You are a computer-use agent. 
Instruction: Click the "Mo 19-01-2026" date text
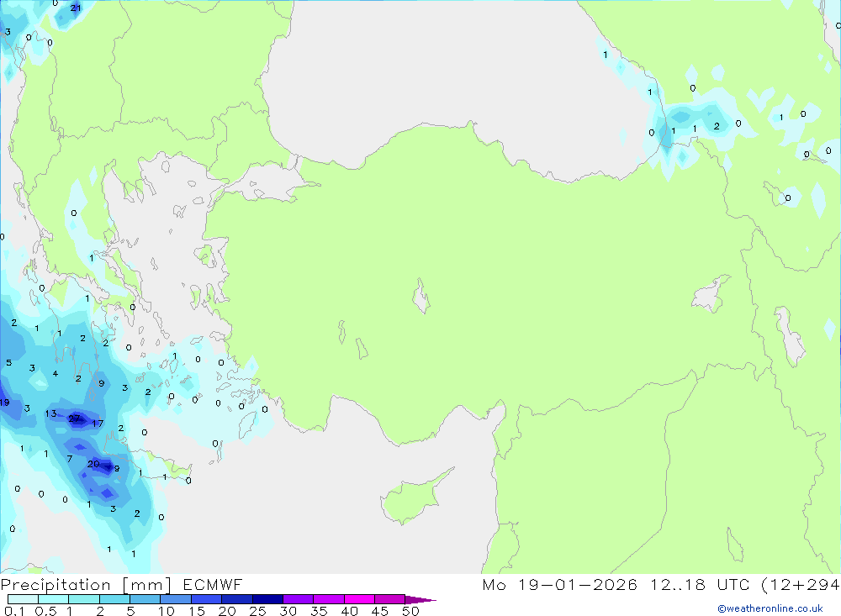pyautogui.click(x=560, y=585)
